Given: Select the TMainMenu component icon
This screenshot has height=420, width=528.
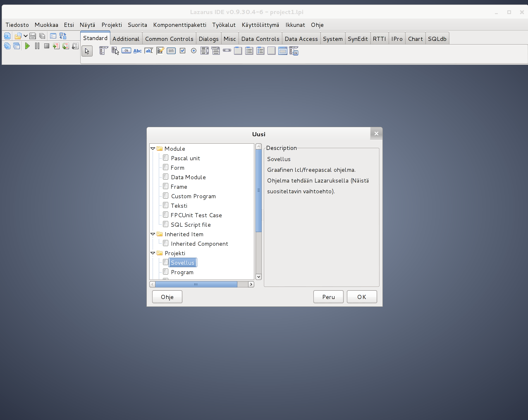Looking at the screenshot, I should point(104,51).
